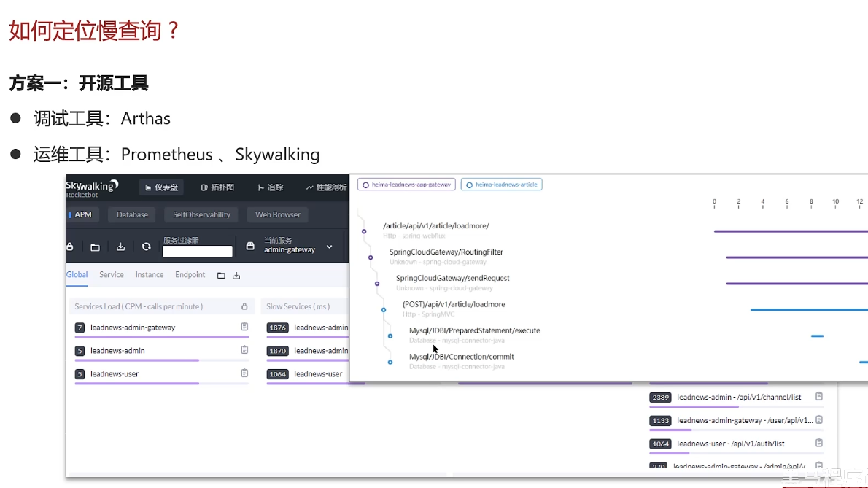This screenshot has height=488, width=868.
Task: Click the Connection/commit span node circle
Action: (x=390, y=363)
